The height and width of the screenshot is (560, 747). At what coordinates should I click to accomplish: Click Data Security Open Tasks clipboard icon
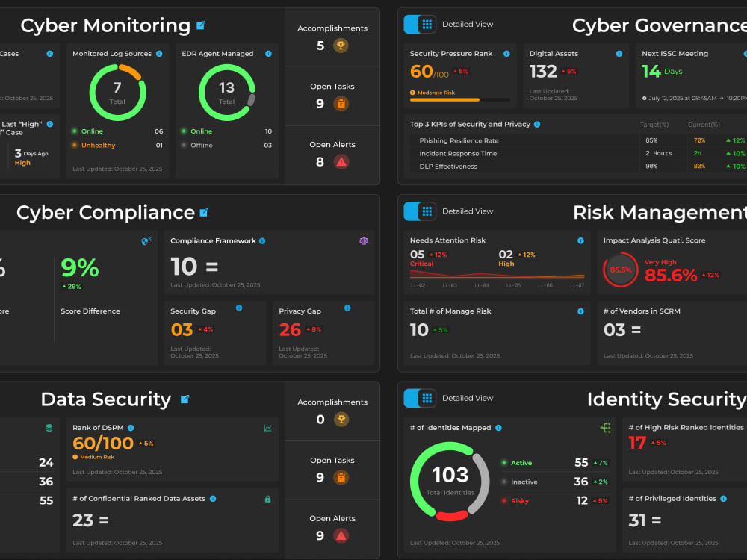pyautogui.click(x=341, y=477)
